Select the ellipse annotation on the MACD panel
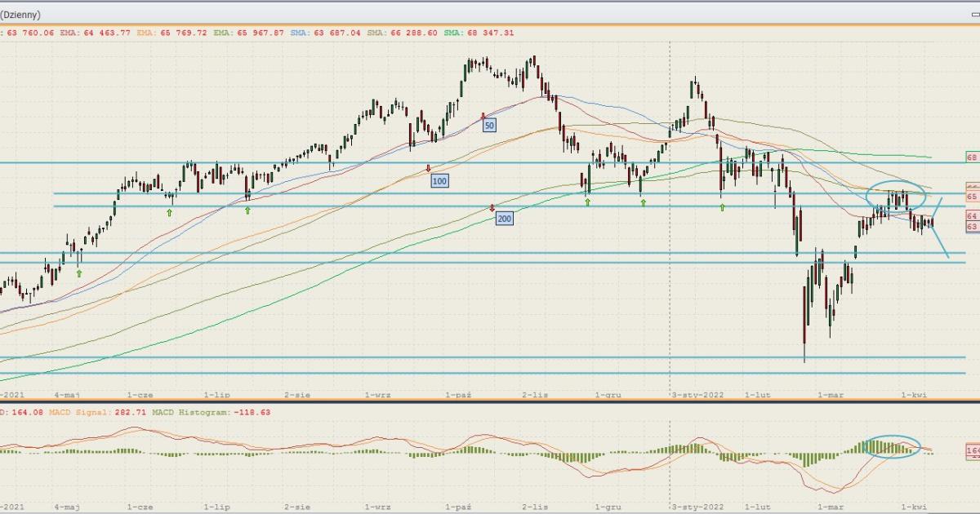This screenshot has height=514, width=980. (866, 445)
